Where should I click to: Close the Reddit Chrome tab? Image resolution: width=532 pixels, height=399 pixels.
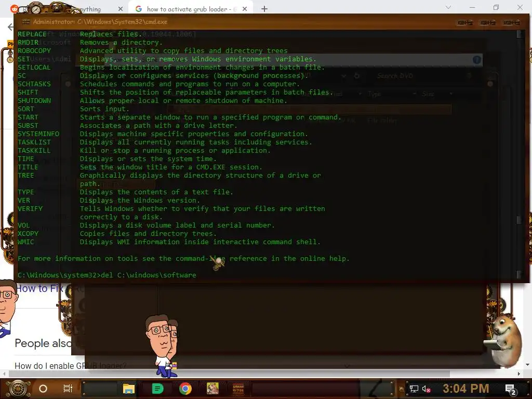tap(121, 9)
